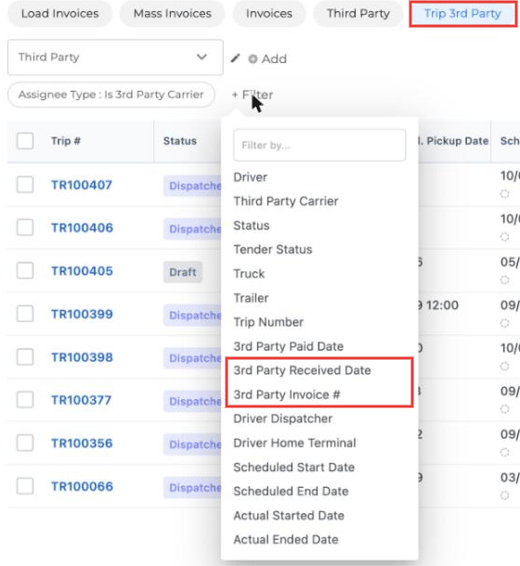This screenshot has width=520, height=566.
Task: Click the Assignee Type filter chip
Action: click(111, 95)
